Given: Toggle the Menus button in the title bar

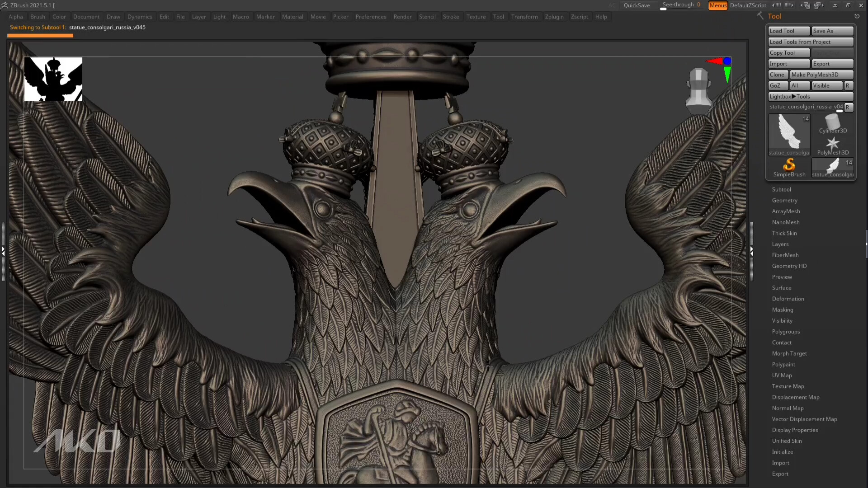Looking at the screenshot, I should 718,5.
